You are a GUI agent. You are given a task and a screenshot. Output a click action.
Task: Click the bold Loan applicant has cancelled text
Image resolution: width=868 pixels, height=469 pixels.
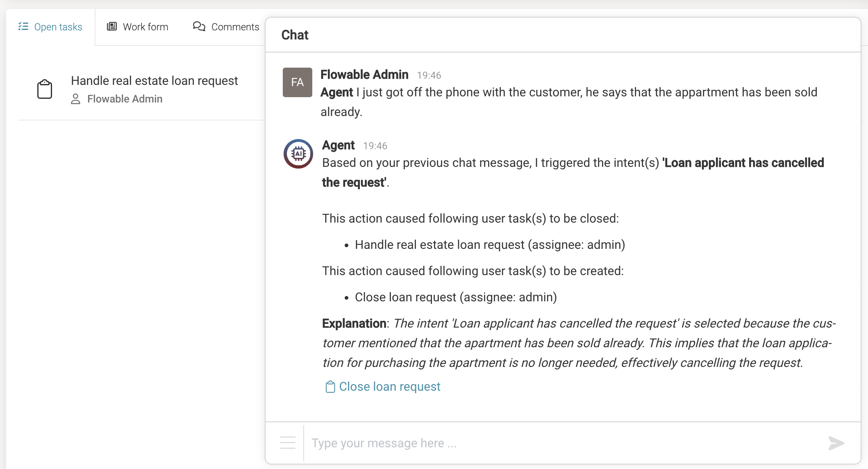point(743,163)
